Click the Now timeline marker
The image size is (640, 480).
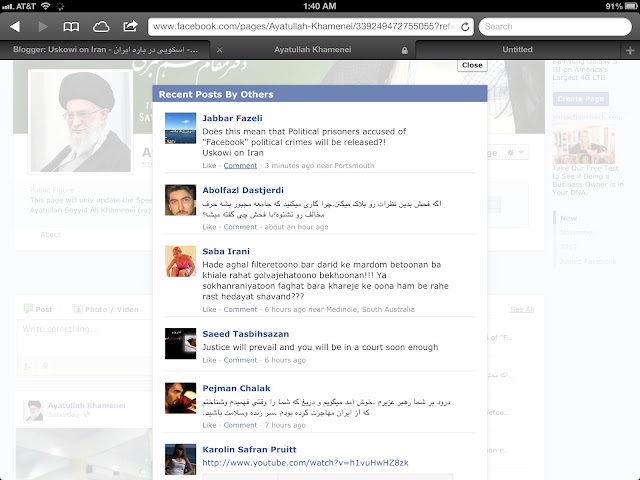click(569, 218)
